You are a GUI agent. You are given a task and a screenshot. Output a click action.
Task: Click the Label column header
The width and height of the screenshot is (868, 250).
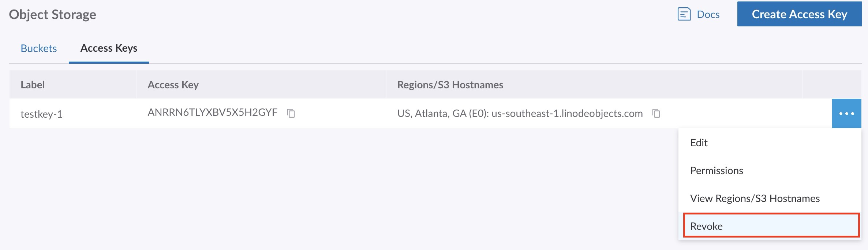tap(33, 85)
